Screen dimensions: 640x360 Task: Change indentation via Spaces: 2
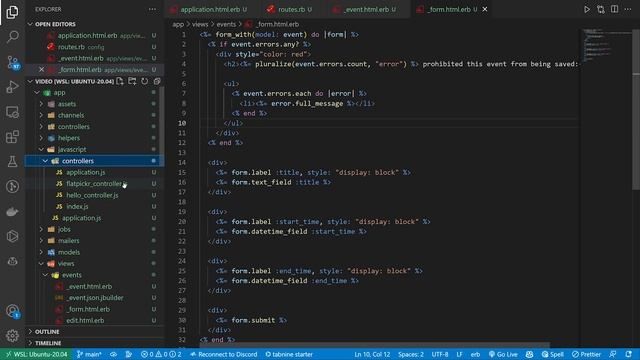click(411, 354)
